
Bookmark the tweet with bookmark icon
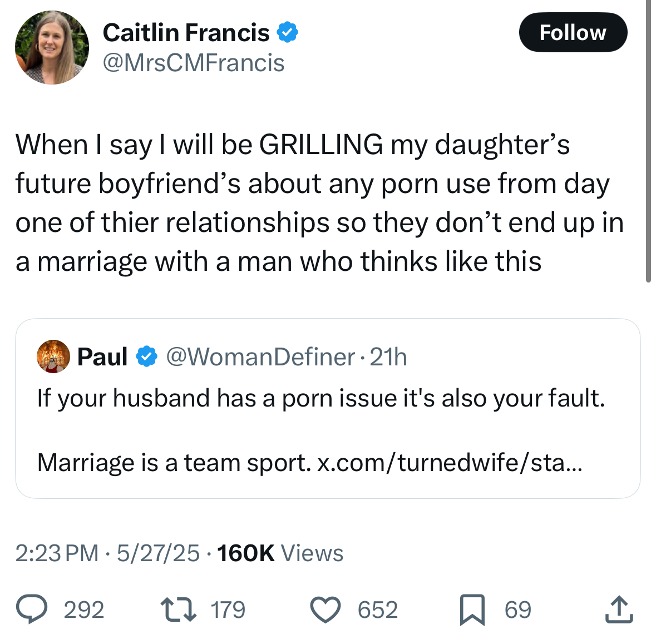(472, 610)
